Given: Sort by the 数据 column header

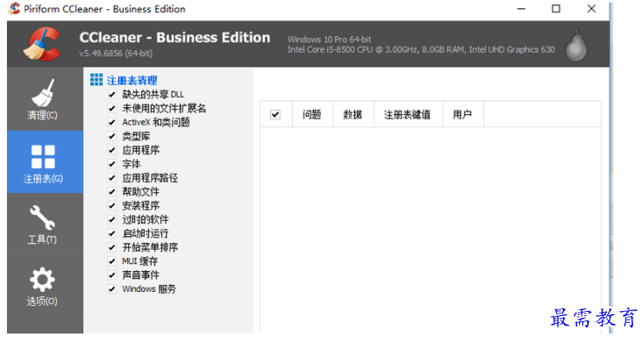Looking at the screenshot, I should pyautogui.click(x=354, y=115).
